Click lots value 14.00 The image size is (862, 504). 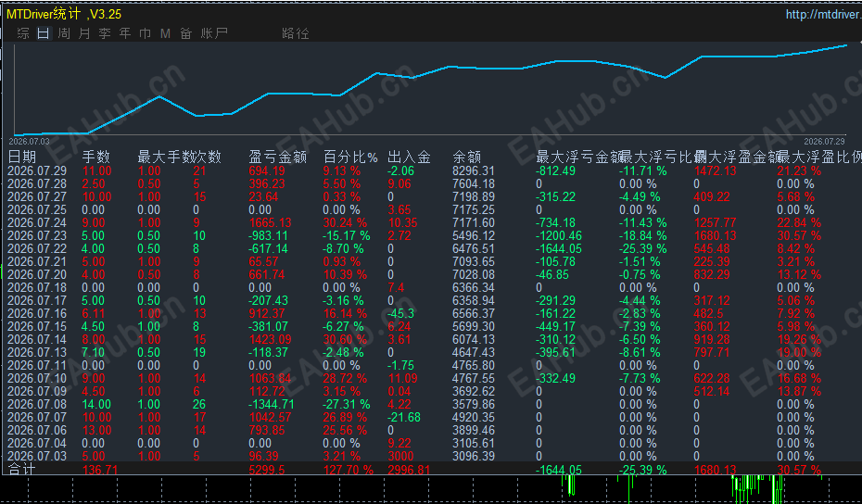(96, 405)
